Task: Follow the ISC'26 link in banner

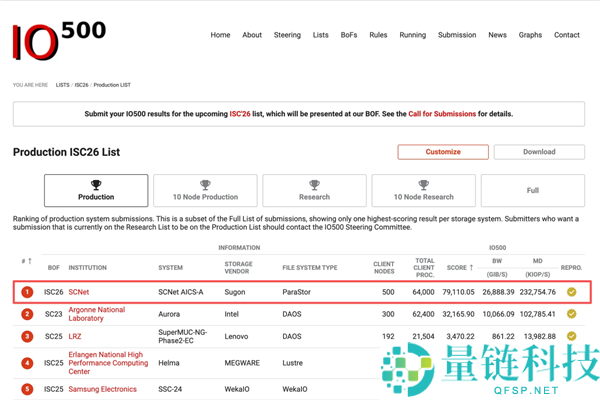Action: [240, 114]
